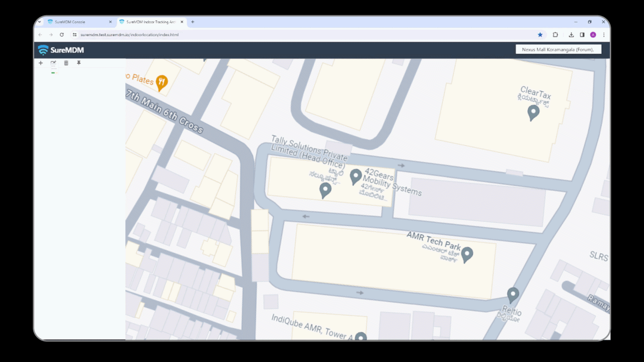The height and width of the screenshot is (362, 644).
Task: Open the browser downloads icon
Action: [571, 35]
